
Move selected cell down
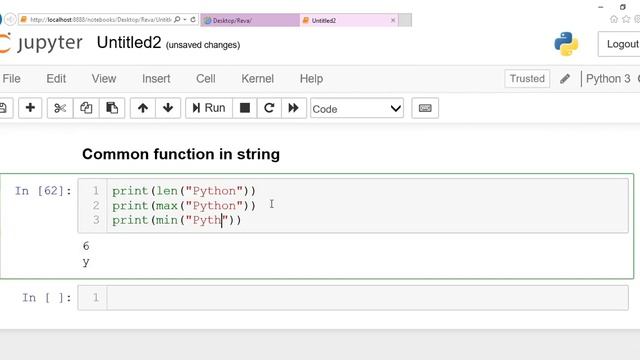(x=168, y=108)
